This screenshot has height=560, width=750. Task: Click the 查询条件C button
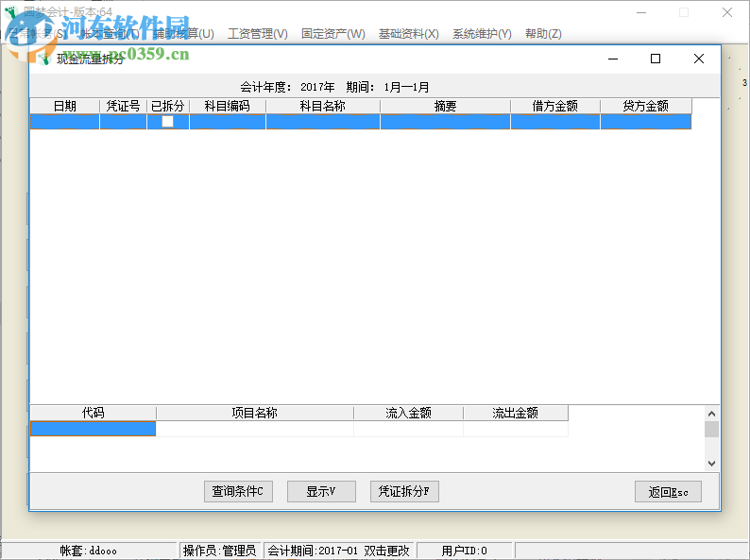click(238, 491)
